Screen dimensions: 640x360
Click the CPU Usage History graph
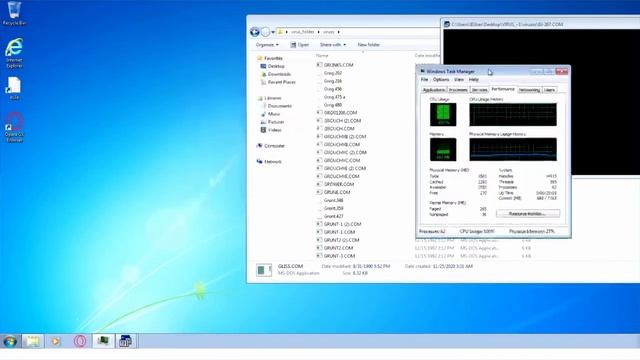513,114
